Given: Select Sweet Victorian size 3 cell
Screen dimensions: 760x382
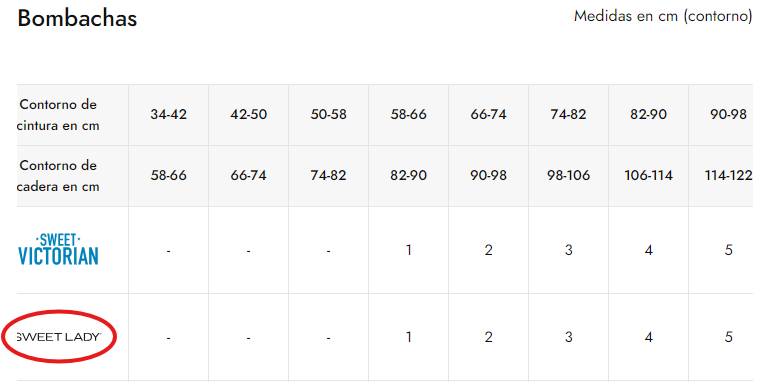Looking at the screenshot, I should 569,250.
